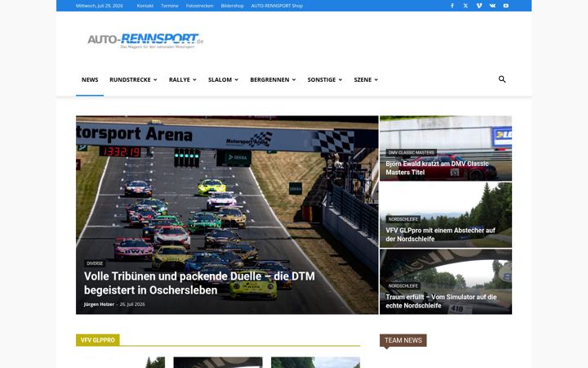Click NORDSCHLEIFE tag above VFV GLPpro article
The height and width of the screenshot is (368, 588).
coord(403,219)
